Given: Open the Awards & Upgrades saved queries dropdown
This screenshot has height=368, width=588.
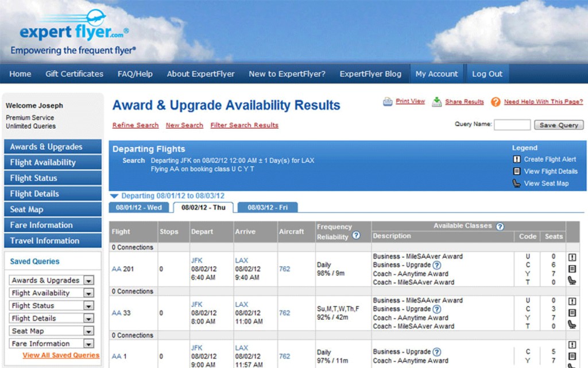Looking at the screenshot, I should click(88, 281).
